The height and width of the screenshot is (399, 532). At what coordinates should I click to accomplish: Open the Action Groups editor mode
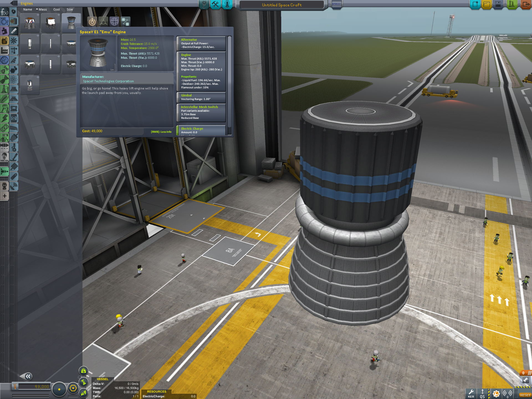(x=216, y=4)
